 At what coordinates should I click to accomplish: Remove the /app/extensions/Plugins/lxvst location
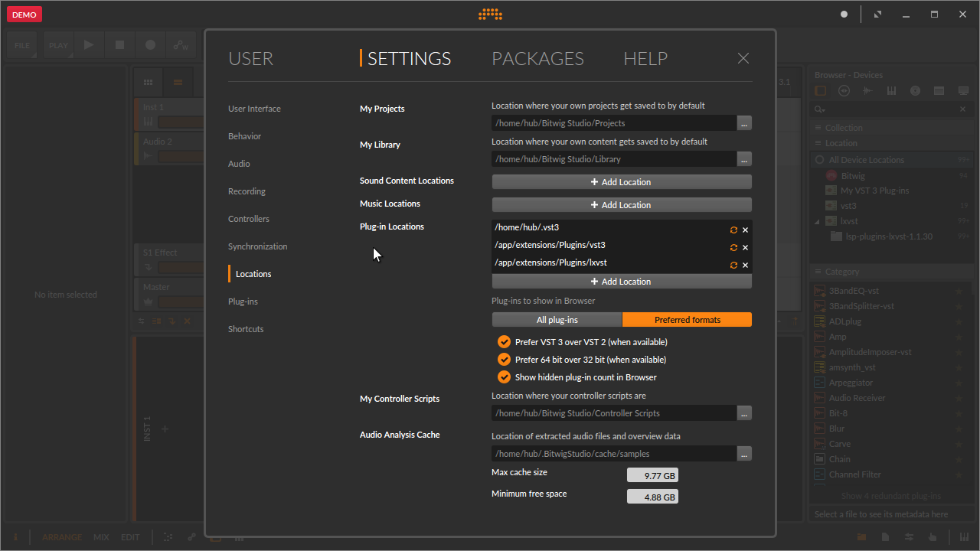[745, 265]
